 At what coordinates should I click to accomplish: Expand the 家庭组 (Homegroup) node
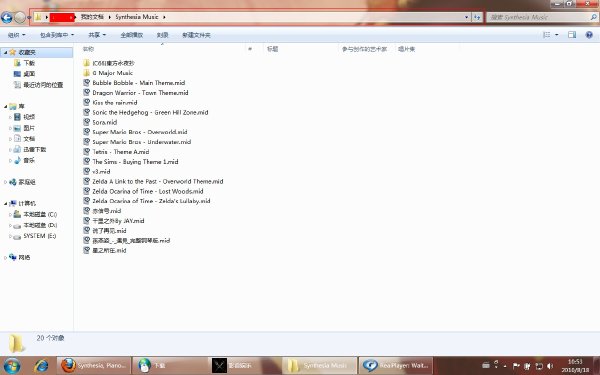(5, 183)
